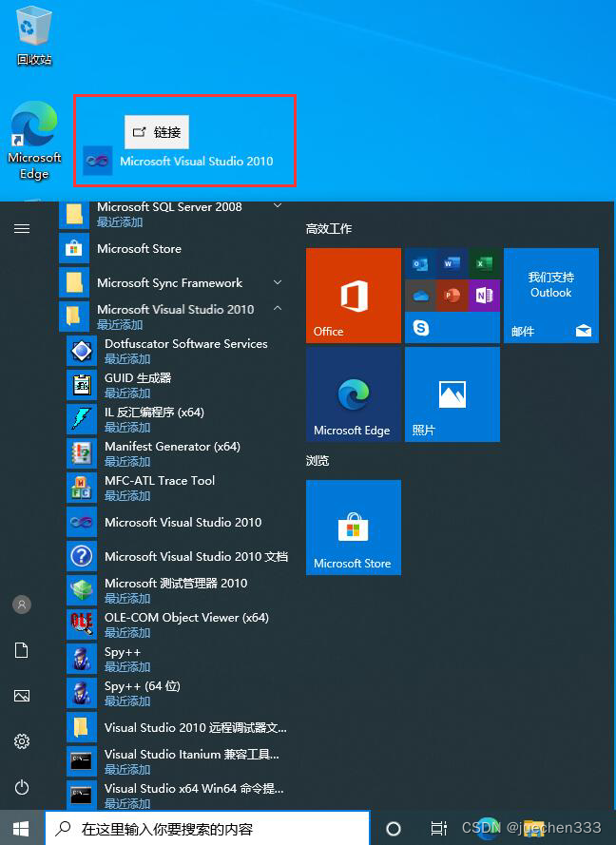Screen dimensions: 616x845
Task: Open the Settings gear in Start sidebar
Action: 22,741
